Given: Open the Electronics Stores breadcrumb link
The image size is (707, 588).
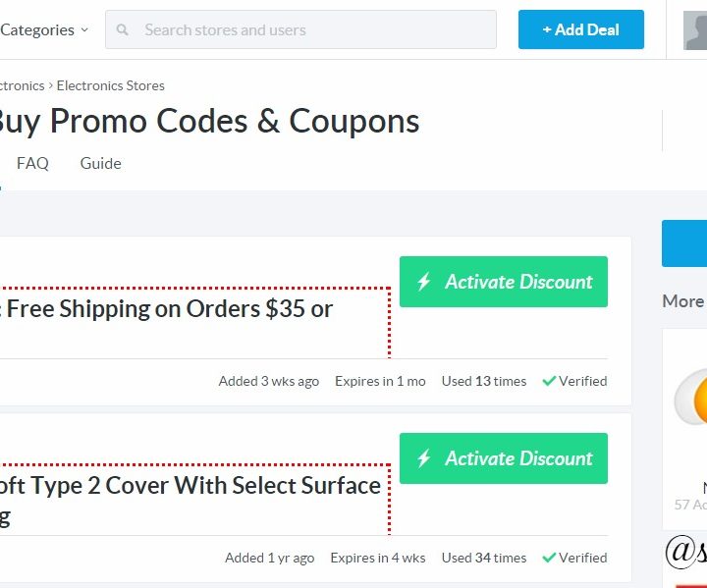Looking at the screenshot, I should point(110,85).
